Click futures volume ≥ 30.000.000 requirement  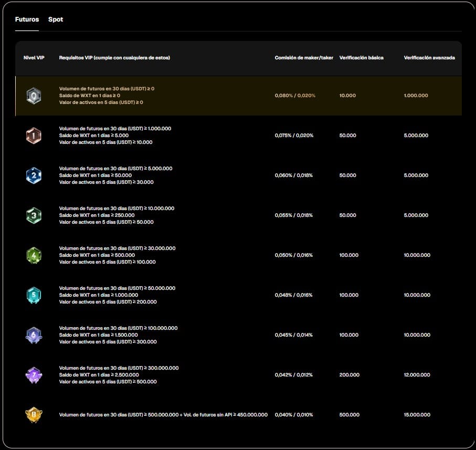pyautogui.click(x=117, y=248)
